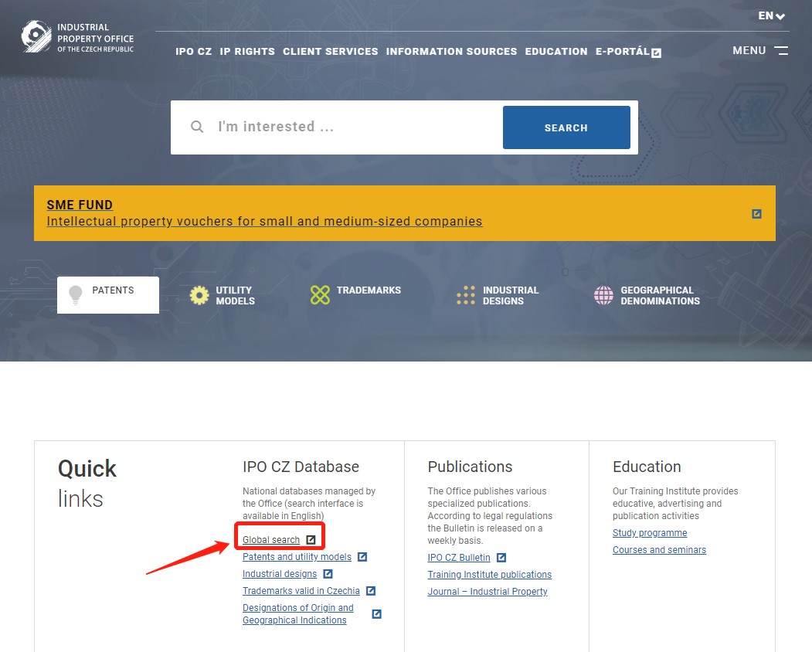This screenshot has height=652, width=812.
Task: Open the E-PORTÁL menu item
Action: [623, 51]
